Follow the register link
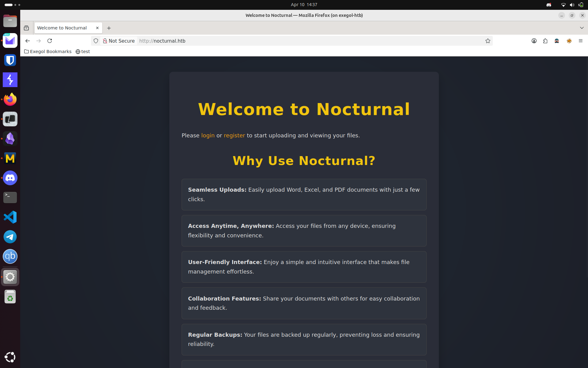This screenshot has height=368, width=588. click(234, 136)
